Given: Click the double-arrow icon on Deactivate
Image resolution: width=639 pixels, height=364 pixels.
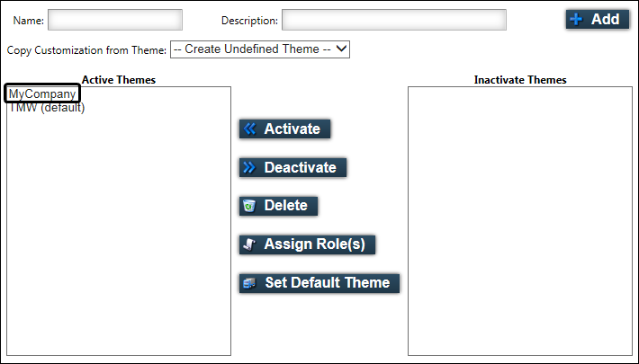Looking at the screenshot, I should coord(250,168).
